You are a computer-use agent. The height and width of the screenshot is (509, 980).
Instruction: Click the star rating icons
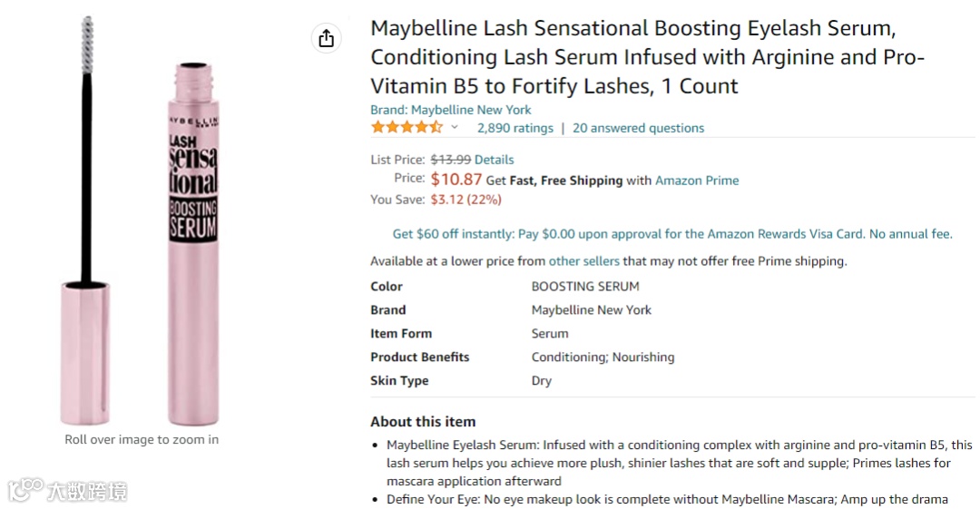[x=406, y=128]
